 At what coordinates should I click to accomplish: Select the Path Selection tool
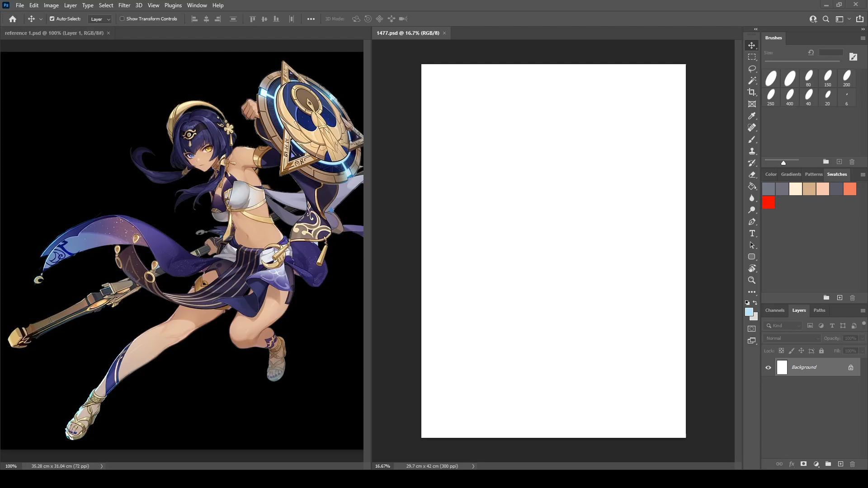point(752,245)
